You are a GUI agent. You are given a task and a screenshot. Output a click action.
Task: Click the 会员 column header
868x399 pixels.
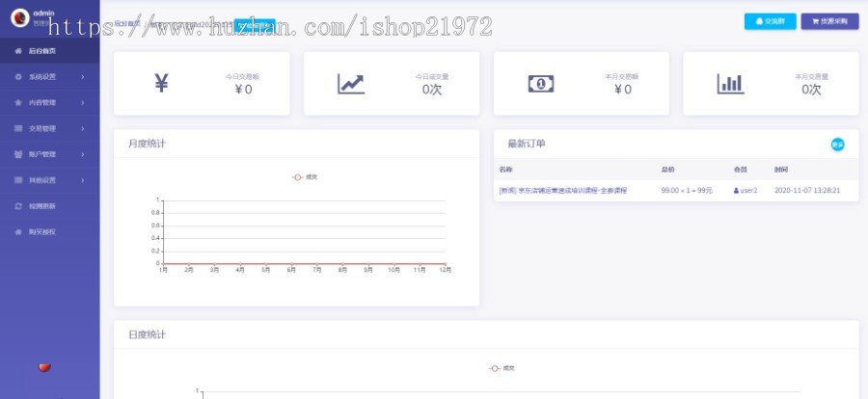click(740, 170)
